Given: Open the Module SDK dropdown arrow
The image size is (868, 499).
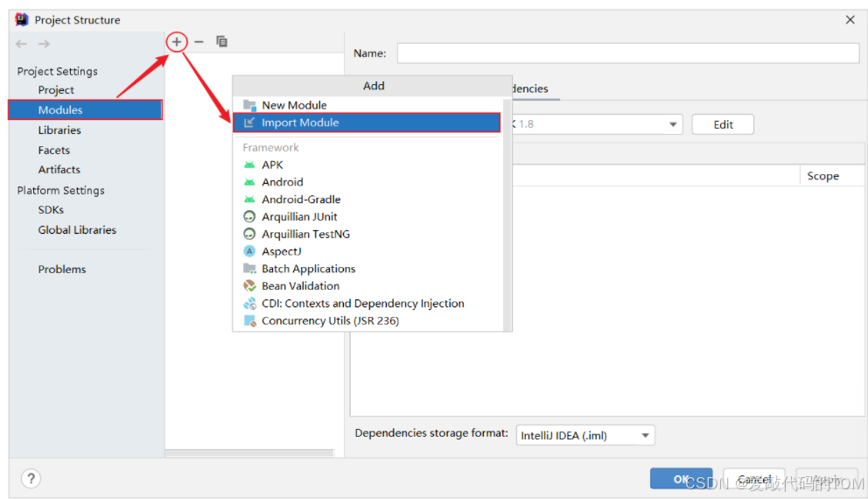Looking at the screenshot, I should (673, 124).
